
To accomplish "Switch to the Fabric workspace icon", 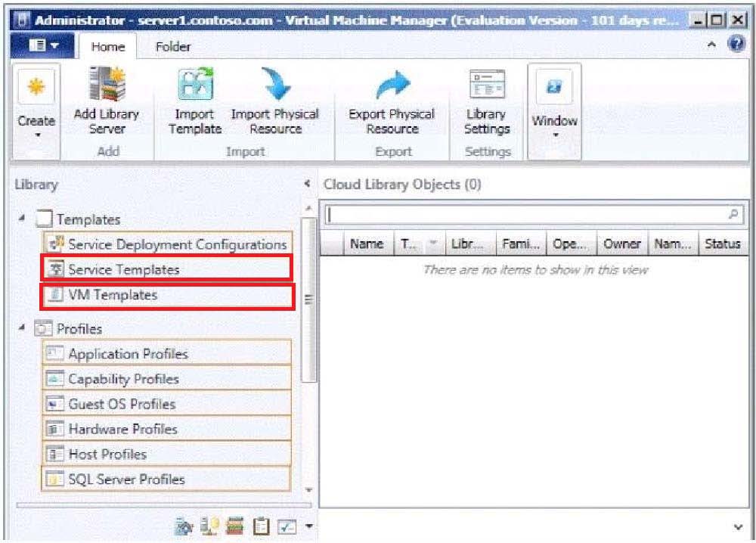I will click(209, 526).
